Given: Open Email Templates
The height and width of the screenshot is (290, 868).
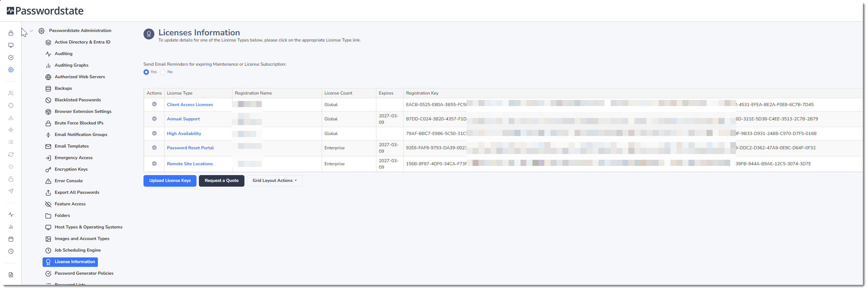Looking at the screenshot, I should 72,146.
